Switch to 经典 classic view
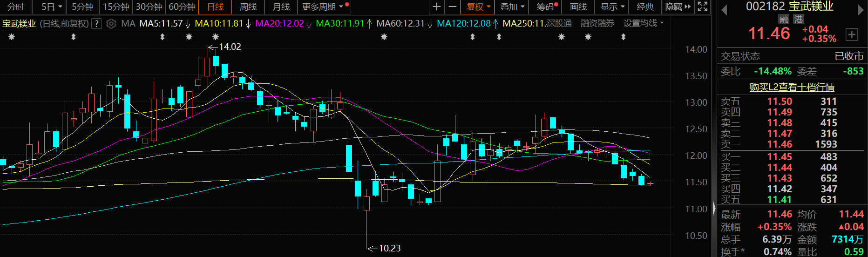This screenshot has height=257, width=868. [x=645, y=7]
